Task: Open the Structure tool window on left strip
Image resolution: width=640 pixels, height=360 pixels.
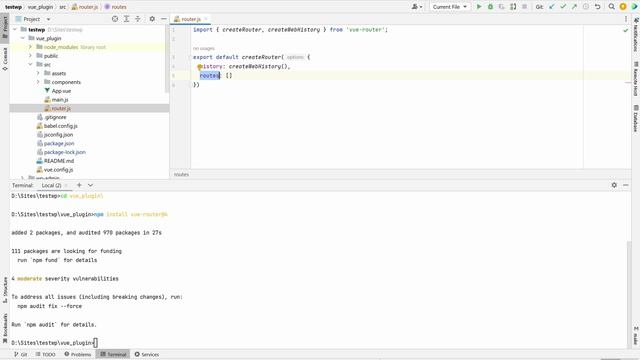Action: (x=5, y=290)
